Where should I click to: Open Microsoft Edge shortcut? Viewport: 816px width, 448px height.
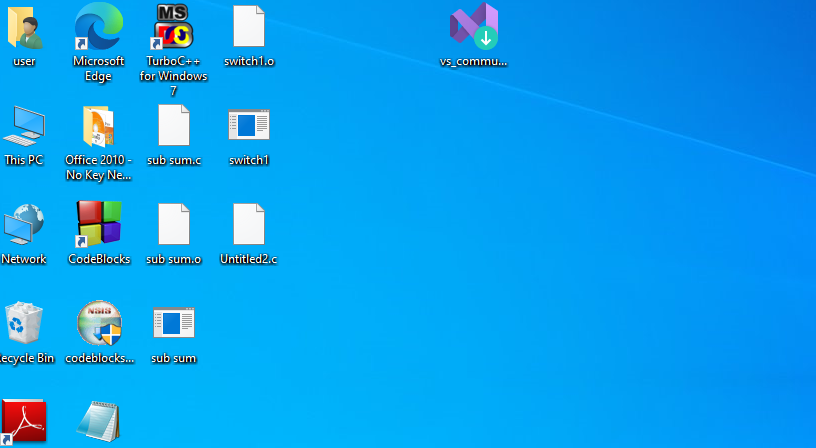pyautogui.click(x=99, y=27)
